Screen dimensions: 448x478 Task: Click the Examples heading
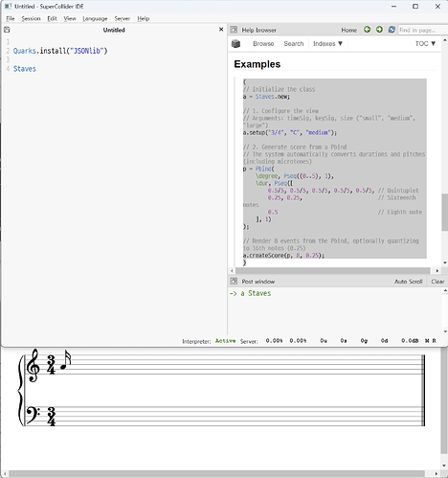pyautogui.click(x=258, y=64)
